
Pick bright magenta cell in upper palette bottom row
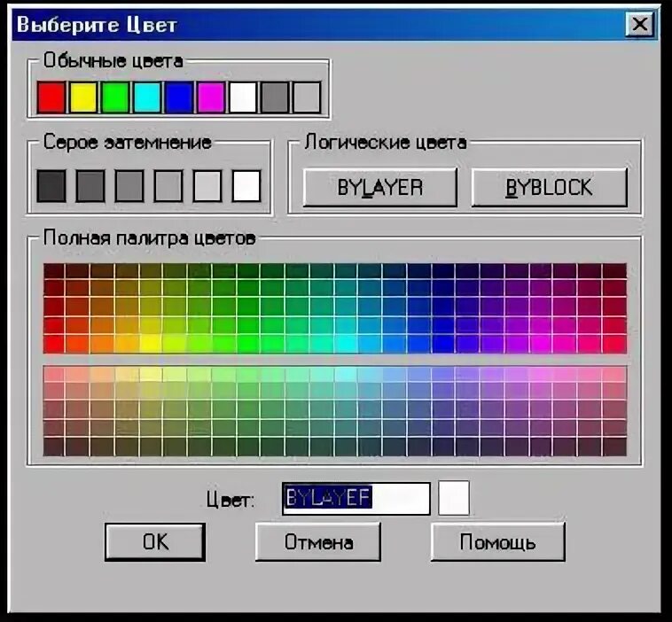(x=541, y=344)
